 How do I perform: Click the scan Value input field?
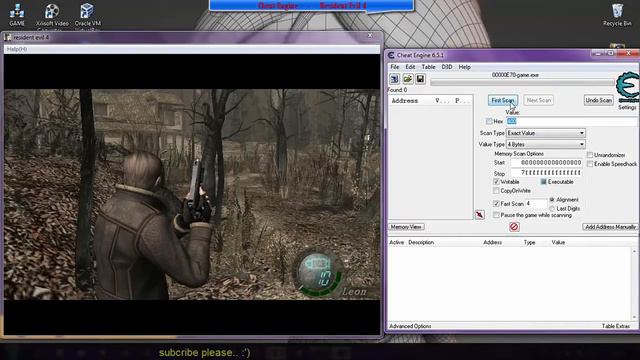click(571, 121)
